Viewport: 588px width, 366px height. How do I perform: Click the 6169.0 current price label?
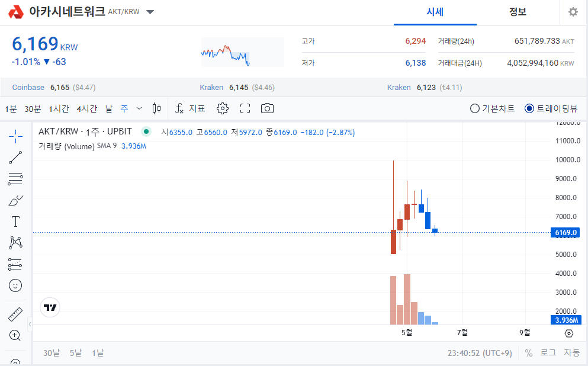[x=565, y=233]
